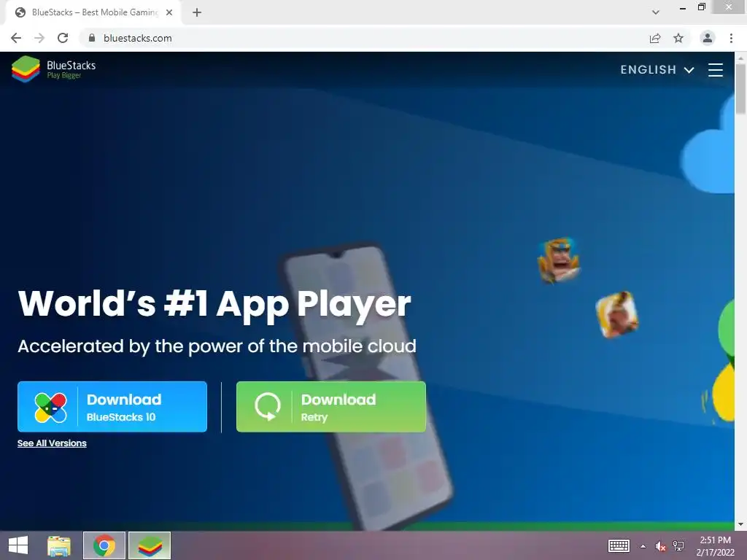Bookmark this page with star icon

(x=678, y=38)
